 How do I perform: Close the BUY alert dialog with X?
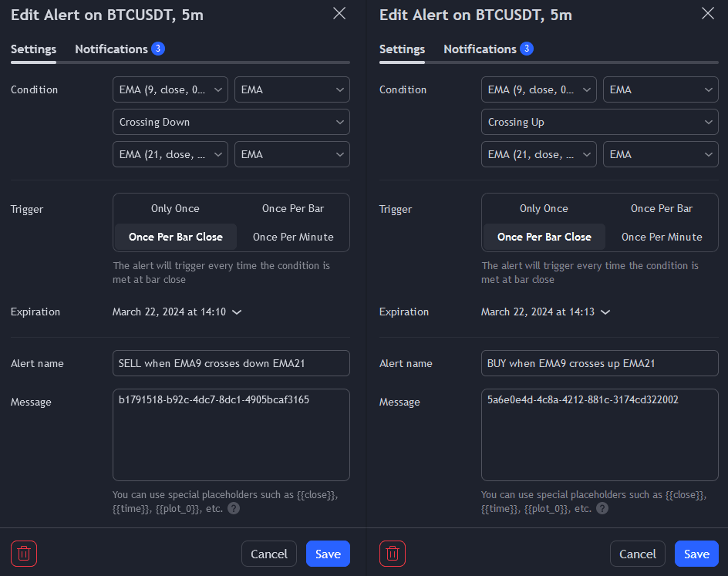click(708, 13)
